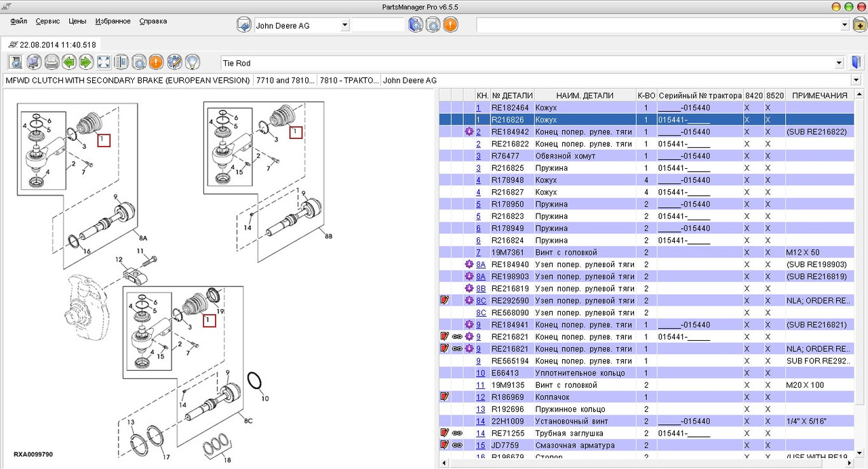The image size is (868, 469).
Task: Click the split columns panel icon
Action: pos(121,63)
